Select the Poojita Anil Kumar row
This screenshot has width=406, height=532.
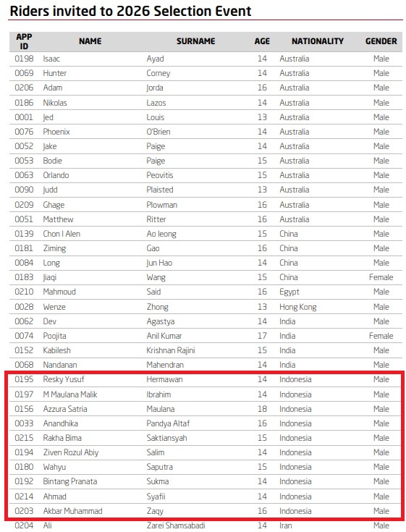[x=206, y=336]
